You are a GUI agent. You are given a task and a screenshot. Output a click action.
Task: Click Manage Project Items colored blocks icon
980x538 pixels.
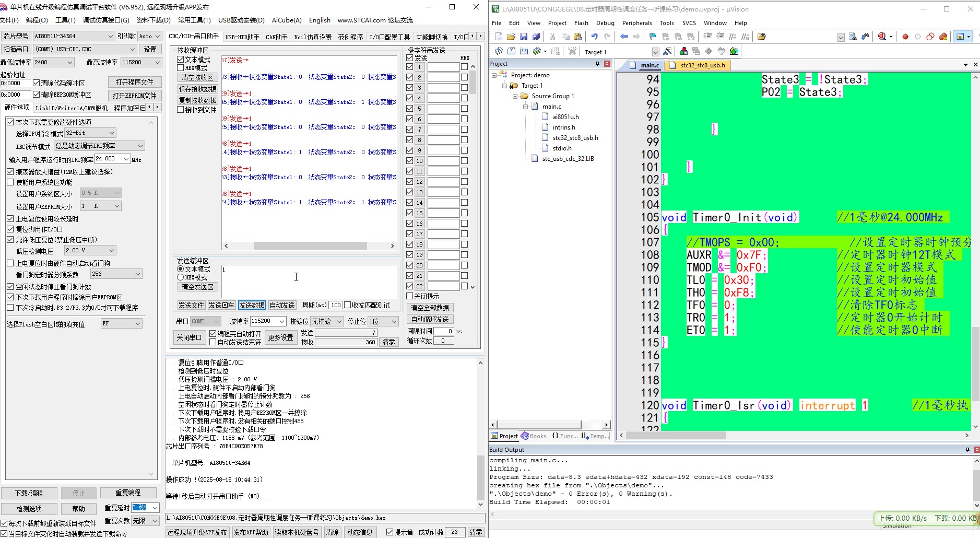tap(683, 51)
